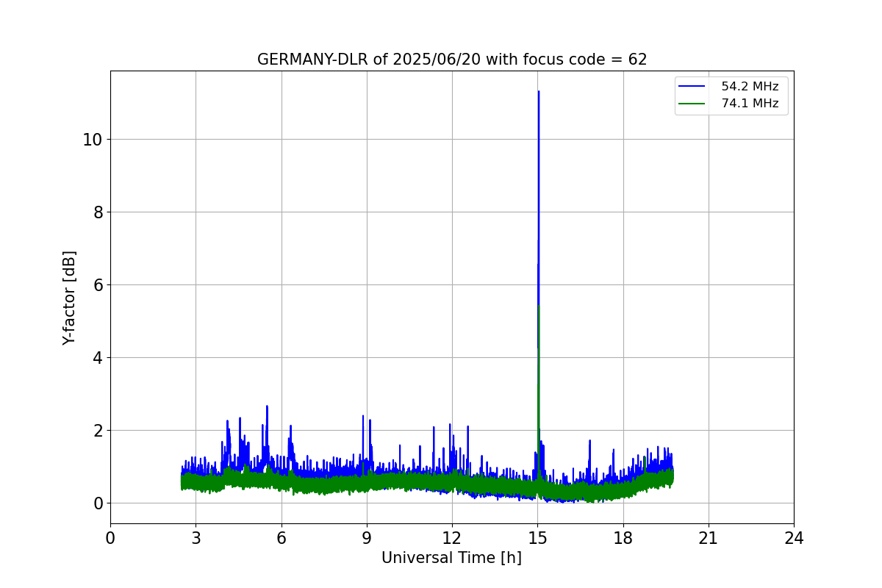Click the Y-factor [dB] axis label
882x588 pixels.
pos(69,298)
